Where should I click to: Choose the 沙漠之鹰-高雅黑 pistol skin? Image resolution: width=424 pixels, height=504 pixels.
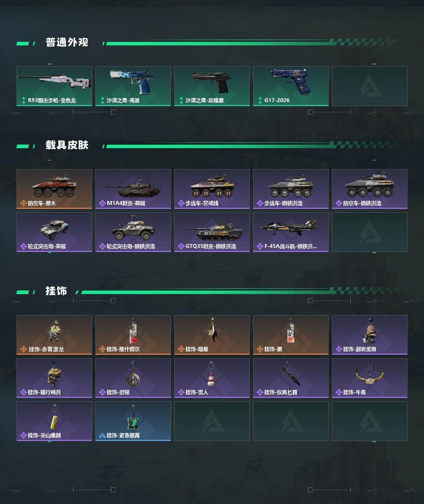(x=212, y=86)
